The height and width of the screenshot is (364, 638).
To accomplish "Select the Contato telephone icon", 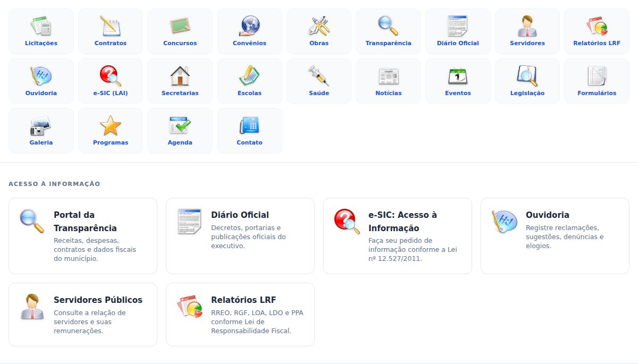I will (249, 125).
